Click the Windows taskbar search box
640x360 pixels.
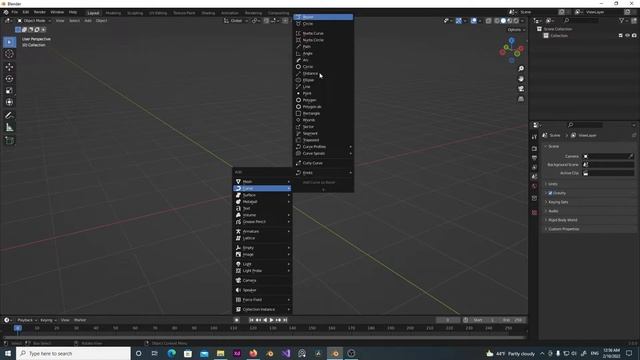pos(73,353)
